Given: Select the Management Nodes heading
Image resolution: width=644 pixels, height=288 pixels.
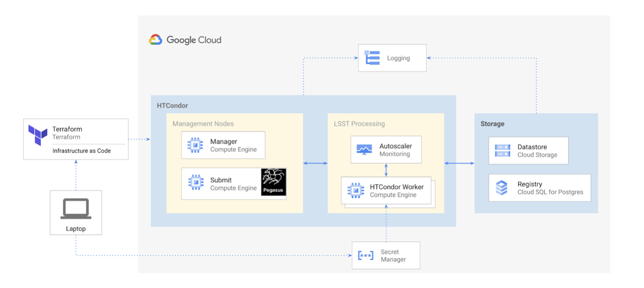Looking at the screenshot, I should pos(203,124).
